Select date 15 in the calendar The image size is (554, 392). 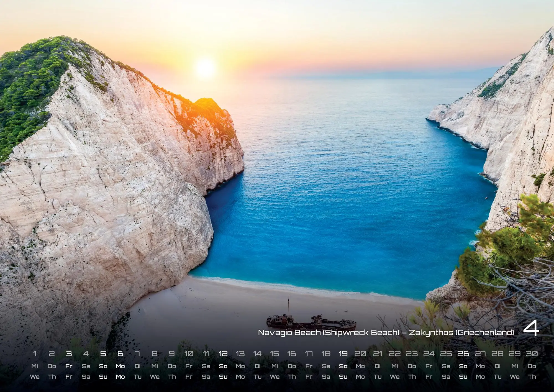(x=275, y=354)
